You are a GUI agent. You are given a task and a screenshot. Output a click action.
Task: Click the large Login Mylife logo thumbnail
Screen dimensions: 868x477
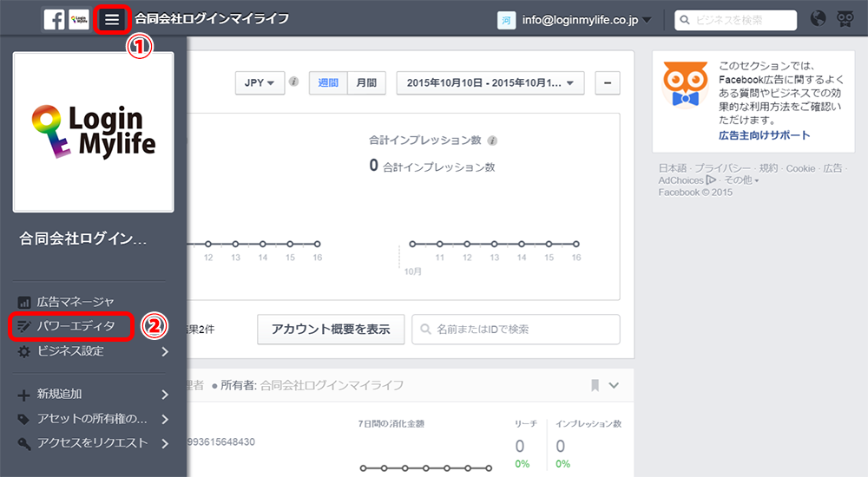(x=94, y=132)
